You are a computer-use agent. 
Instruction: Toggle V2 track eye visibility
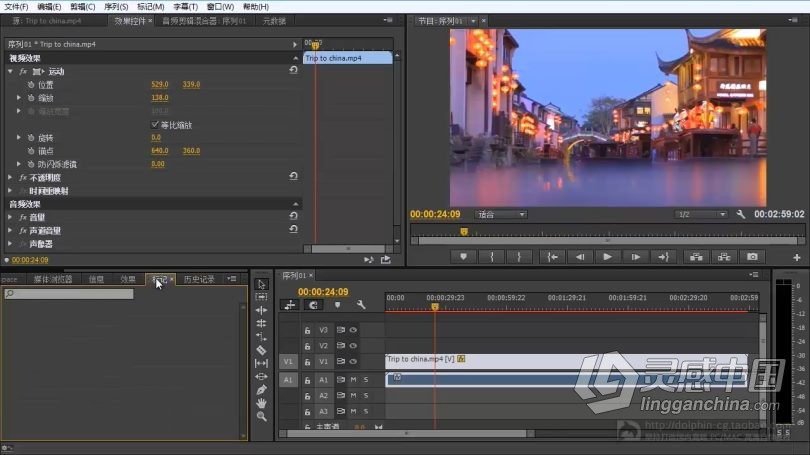point(353,346)
